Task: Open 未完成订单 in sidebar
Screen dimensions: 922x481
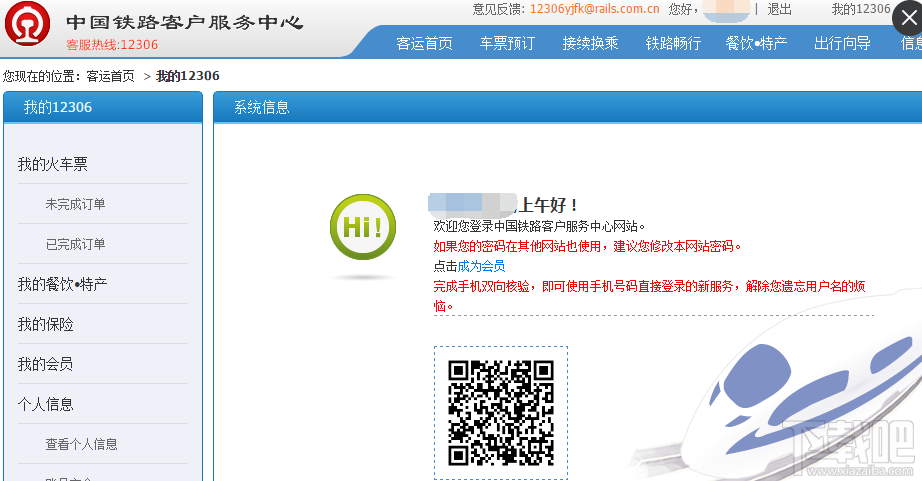Action: click(75, 204)
